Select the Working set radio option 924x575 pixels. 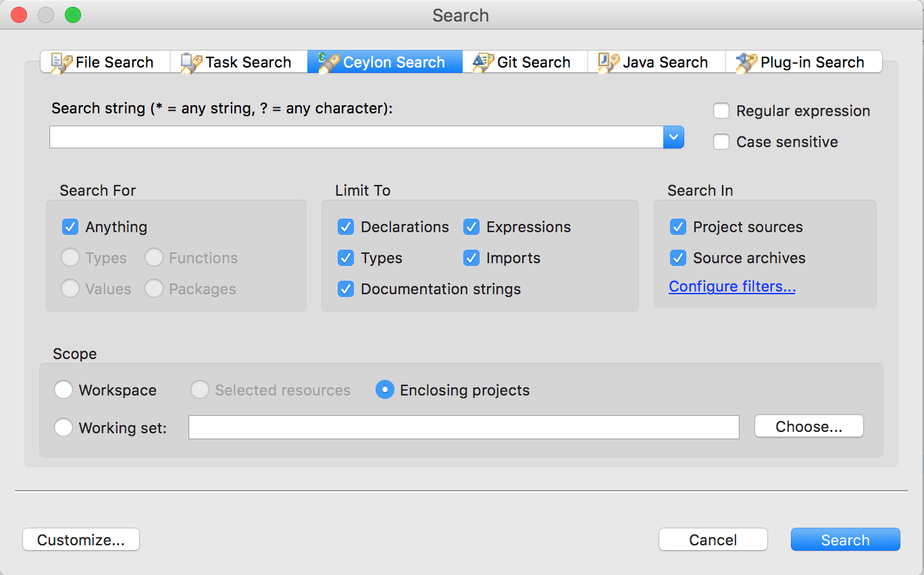63,427
